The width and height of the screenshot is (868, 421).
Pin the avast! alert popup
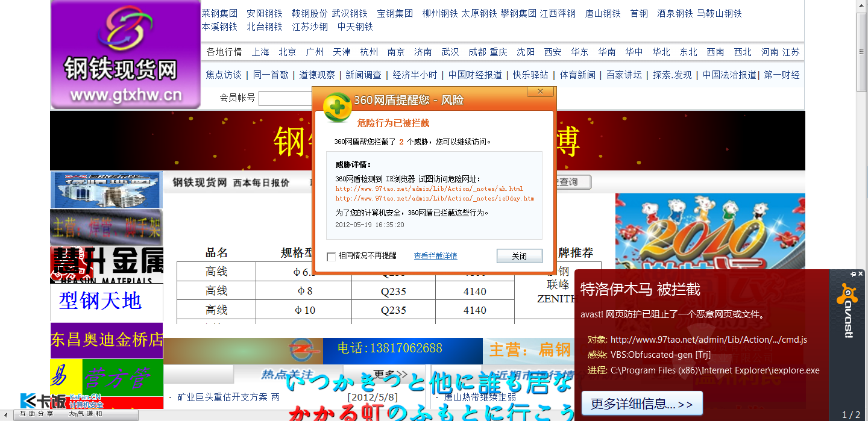click(854, 274)
